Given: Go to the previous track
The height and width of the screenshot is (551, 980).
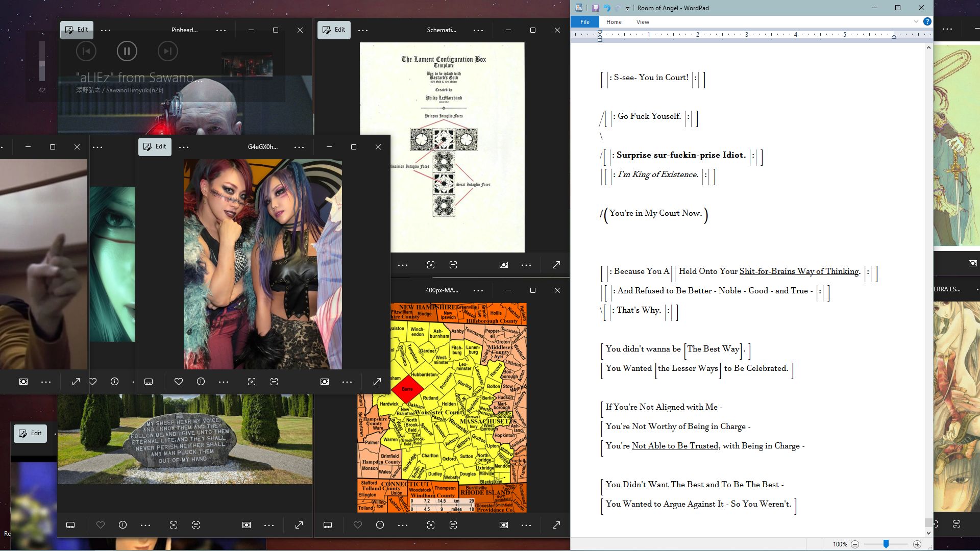Looking at the screenshot, I should point(86,51).
